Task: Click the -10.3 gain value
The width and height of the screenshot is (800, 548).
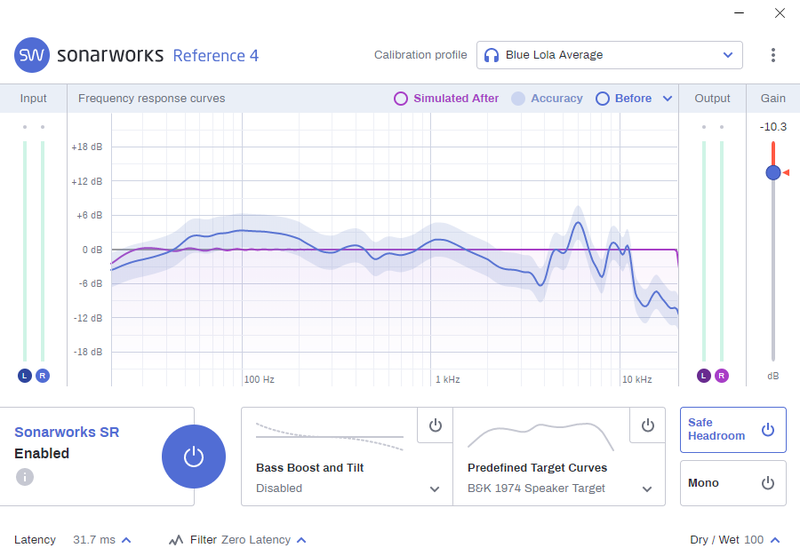Action: coord(773,127)
